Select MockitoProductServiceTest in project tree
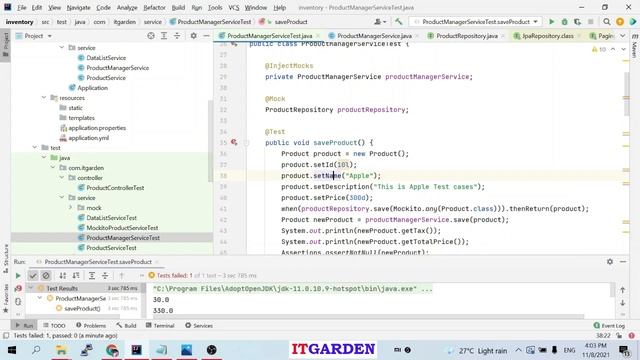The image size is (640, 360). (x=122, y=227)
